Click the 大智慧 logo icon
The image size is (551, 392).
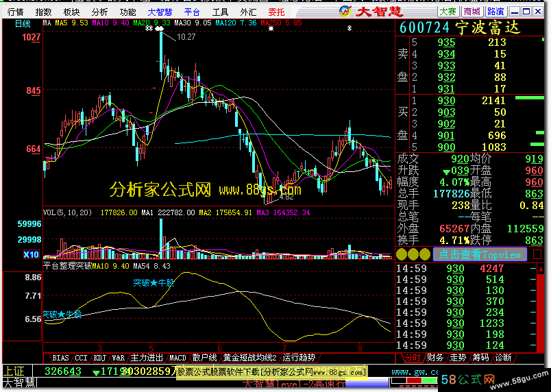point(345,11)
